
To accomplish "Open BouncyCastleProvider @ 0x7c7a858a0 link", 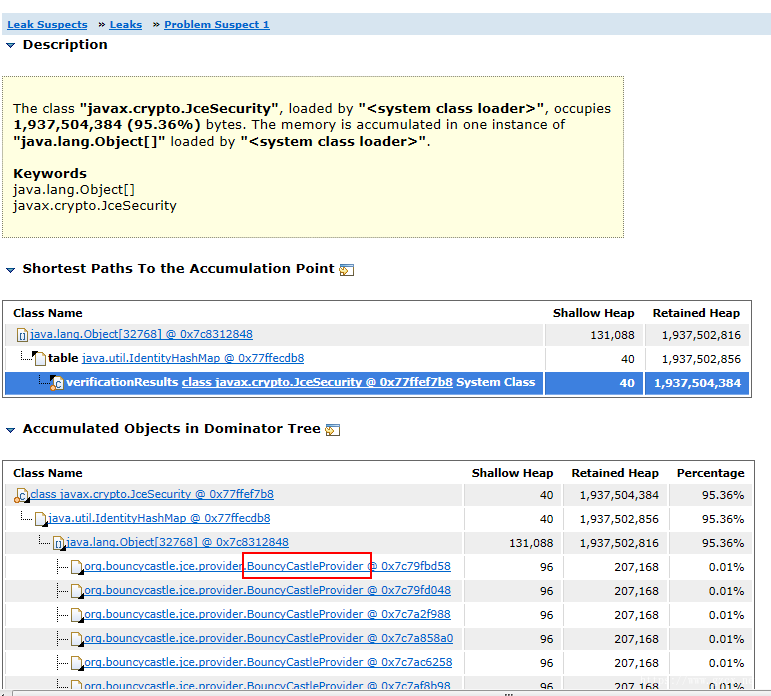I will (x=268, y=638).
